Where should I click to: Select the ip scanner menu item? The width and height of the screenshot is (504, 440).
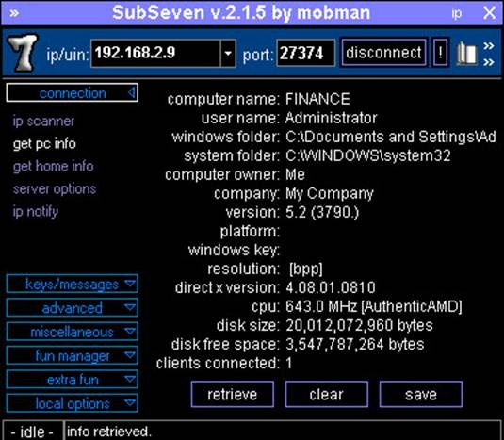click(43, 122)
